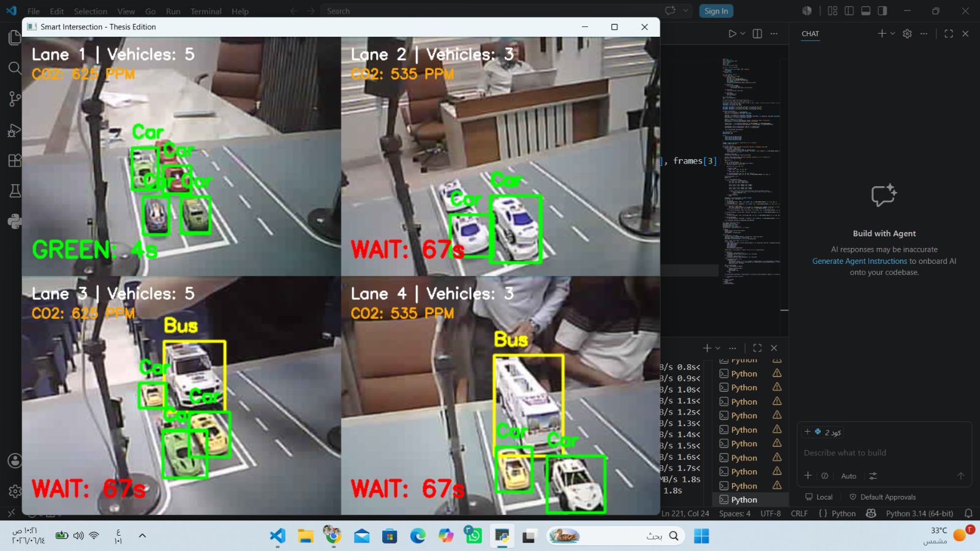This screenshot has width=980, height=551.
Task: Expand the run button dropdown arrow
Action: point(743,34)
